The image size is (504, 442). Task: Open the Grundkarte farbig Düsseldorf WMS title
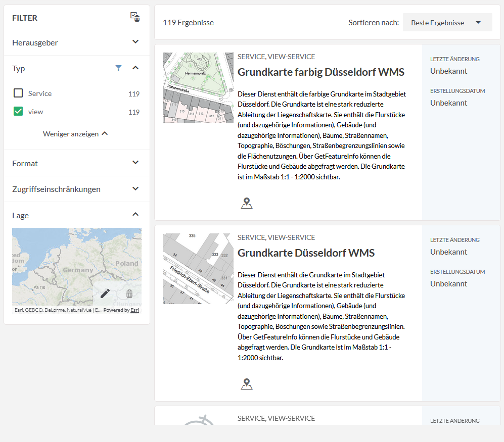(x=320, y=72)
